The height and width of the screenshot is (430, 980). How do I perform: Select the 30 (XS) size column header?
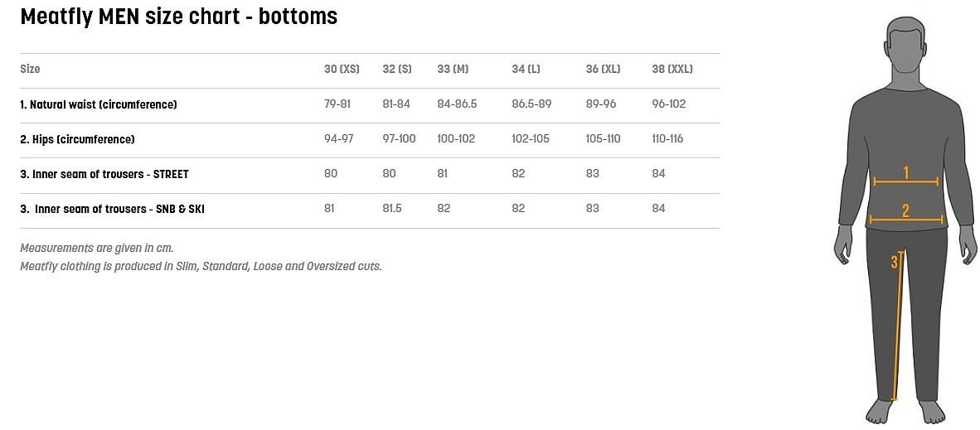pos(342,69)
